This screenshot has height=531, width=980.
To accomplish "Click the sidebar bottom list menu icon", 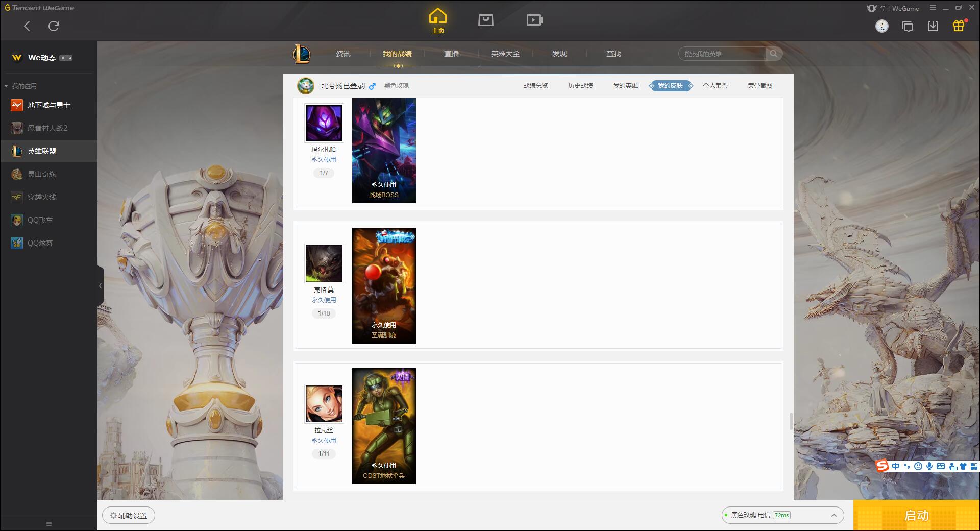I will [x=49, y=524].
